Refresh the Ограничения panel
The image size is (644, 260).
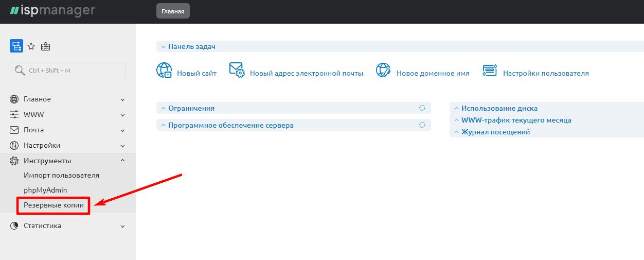422,108
